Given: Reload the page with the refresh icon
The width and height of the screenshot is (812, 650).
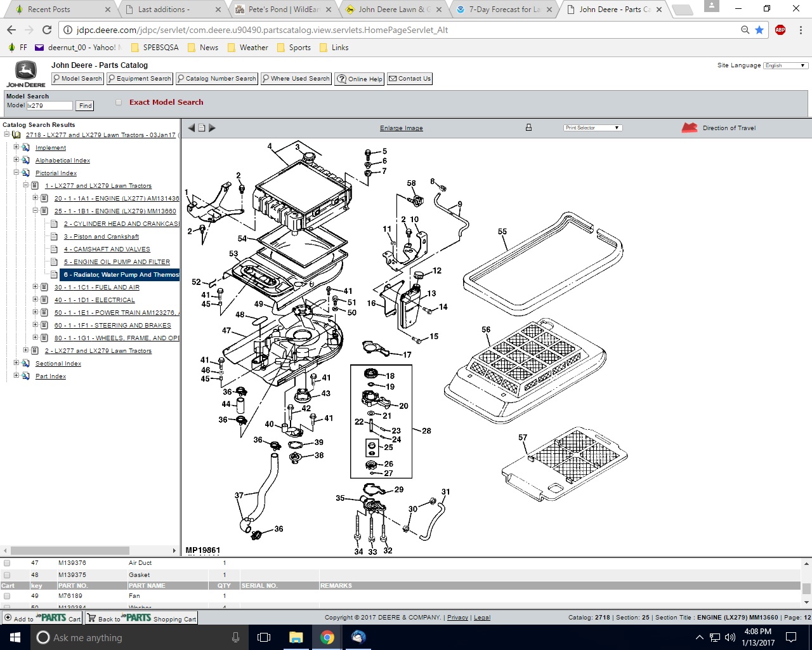Looking at the screenshot, I should pyautogui.click(x=47, y=30).
